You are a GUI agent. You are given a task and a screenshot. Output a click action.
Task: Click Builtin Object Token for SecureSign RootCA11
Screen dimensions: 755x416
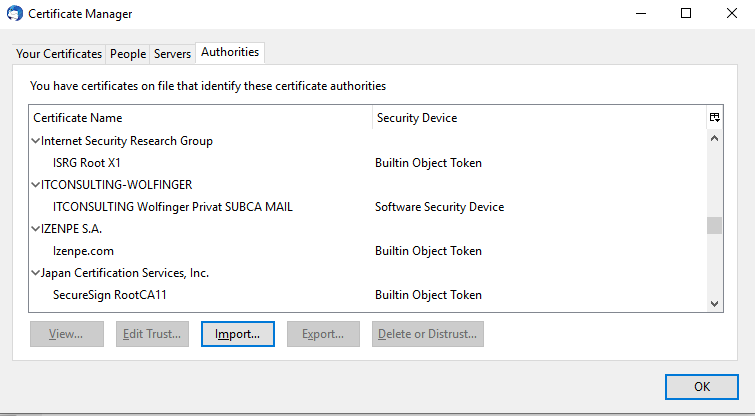tap(429, 295)
